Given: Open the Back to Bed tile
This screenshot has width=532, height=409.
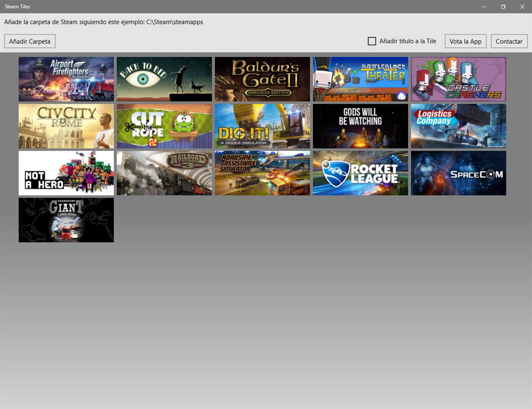Looking at the screenshot, I should (x=164, y=79).
